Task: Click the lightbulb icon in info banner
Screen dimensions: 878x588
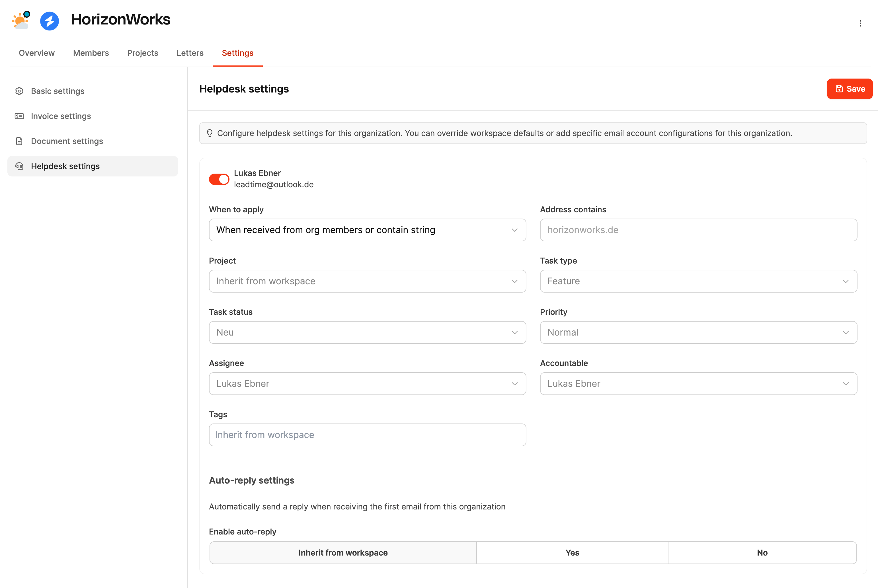Action: coord(210,133)
